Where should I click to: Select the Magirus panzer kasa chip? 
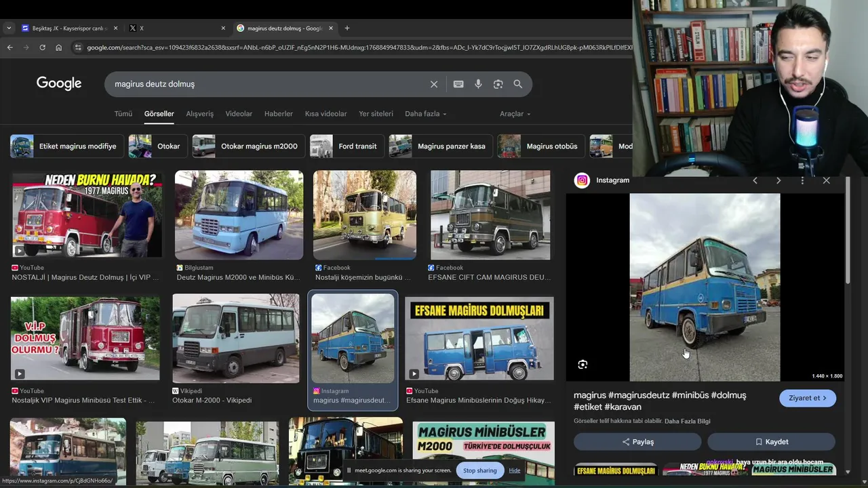coord(440,146)
